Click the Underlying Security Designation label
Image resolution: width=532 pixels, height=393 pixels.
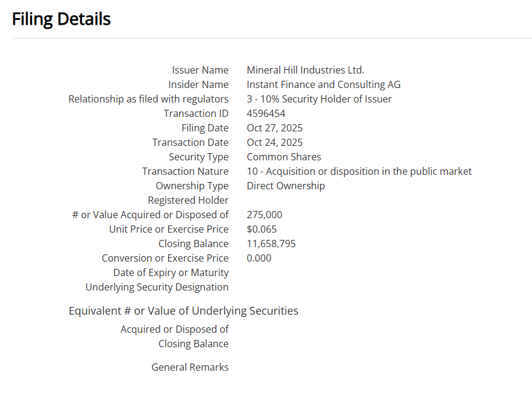pyautogui.click(x=157, y=287)
